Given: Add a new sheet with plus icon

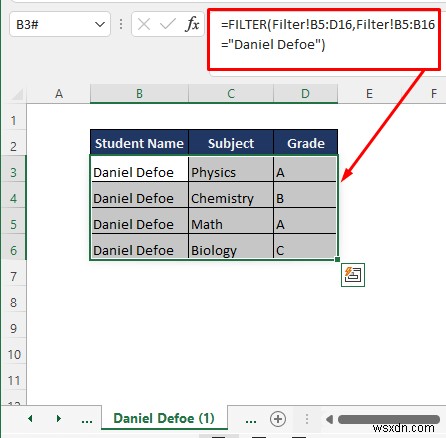Looking at the screenshot, I should coord(278,419).
